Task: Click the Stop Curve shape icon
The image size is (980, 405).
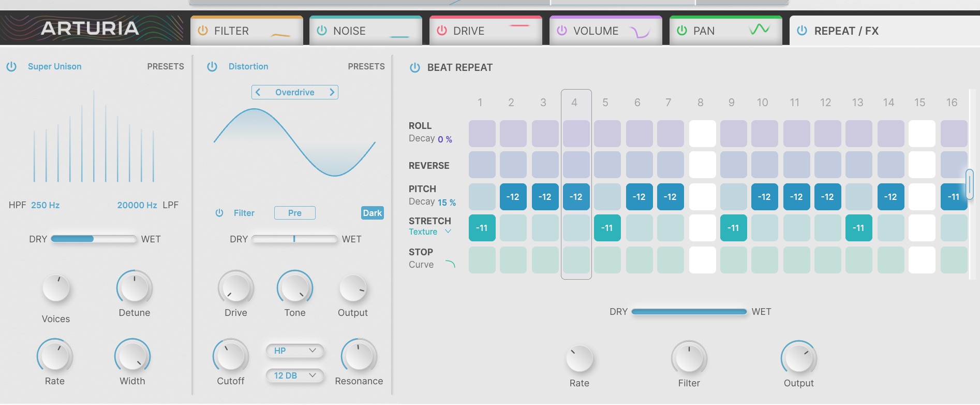Action: (450, 265)
